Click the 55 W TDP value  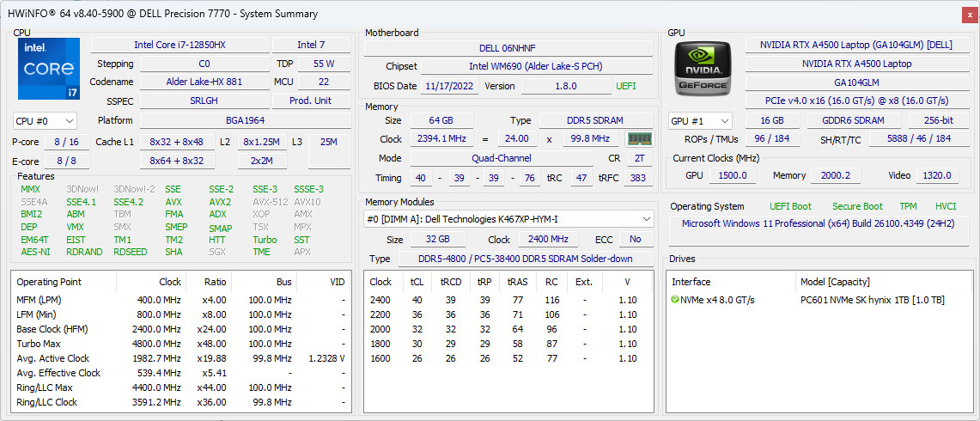(x=324, y=64)
